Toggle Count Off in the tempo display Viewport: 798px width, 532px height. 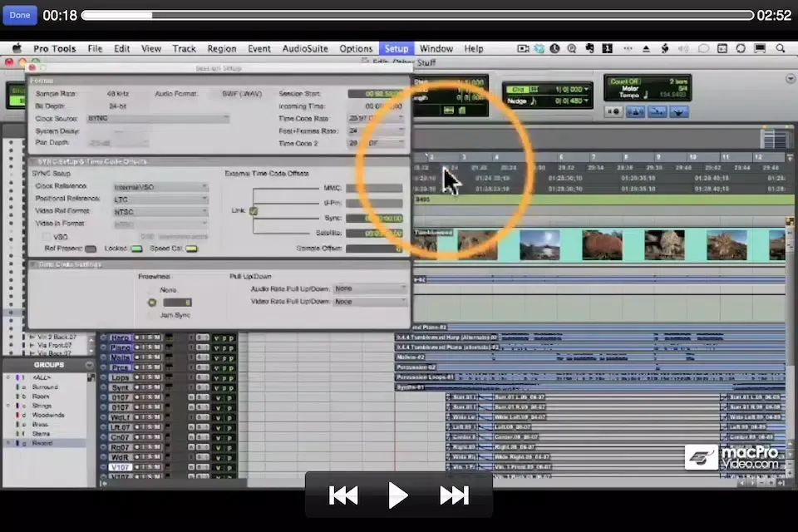tap(624, 81)
